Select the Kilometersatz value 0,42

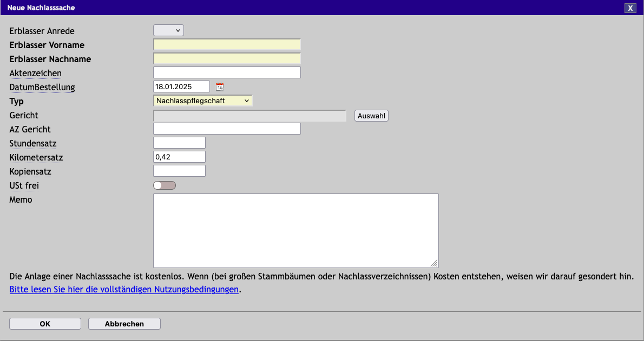[179, 156]
